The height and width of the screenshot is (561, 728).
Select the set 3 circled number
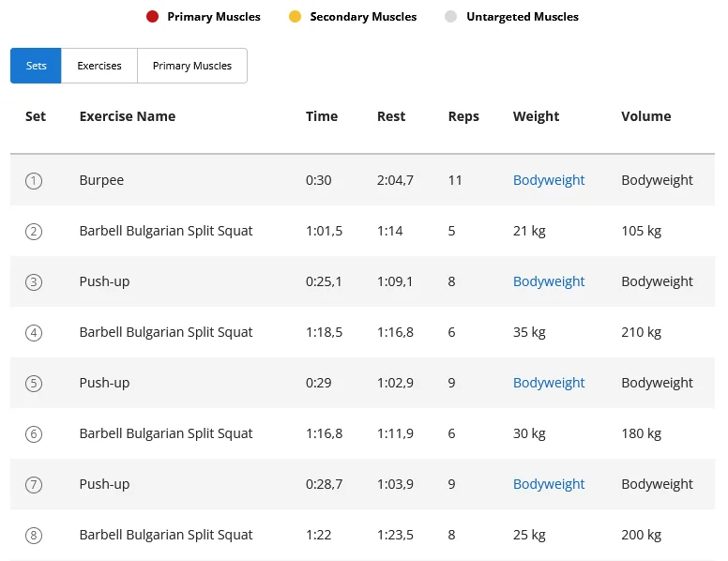[34, 282]
